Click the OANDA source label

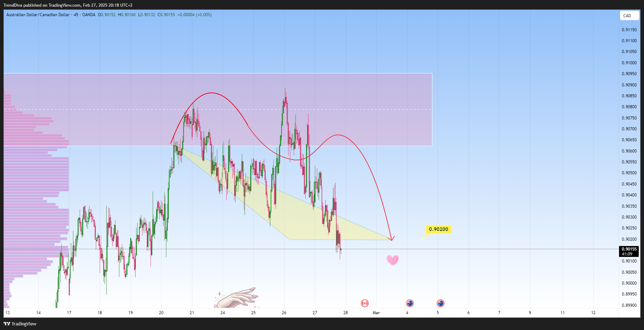coord(89,15)
